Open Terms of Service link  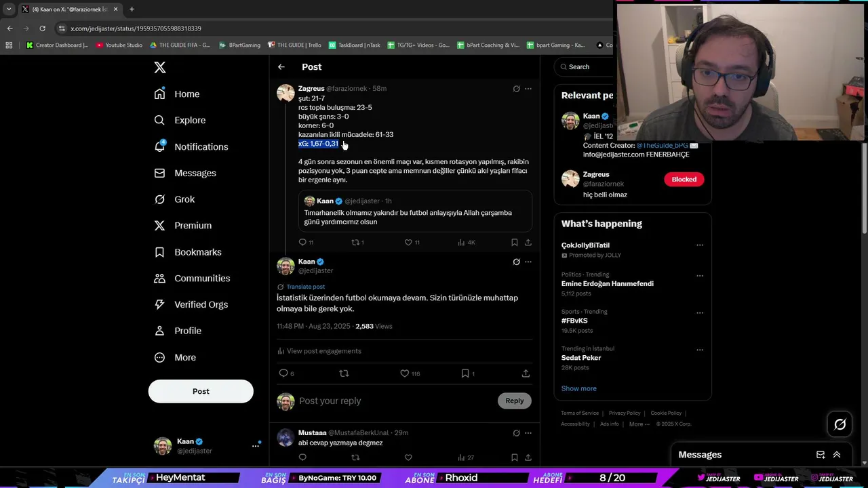[x=580, y=413]
